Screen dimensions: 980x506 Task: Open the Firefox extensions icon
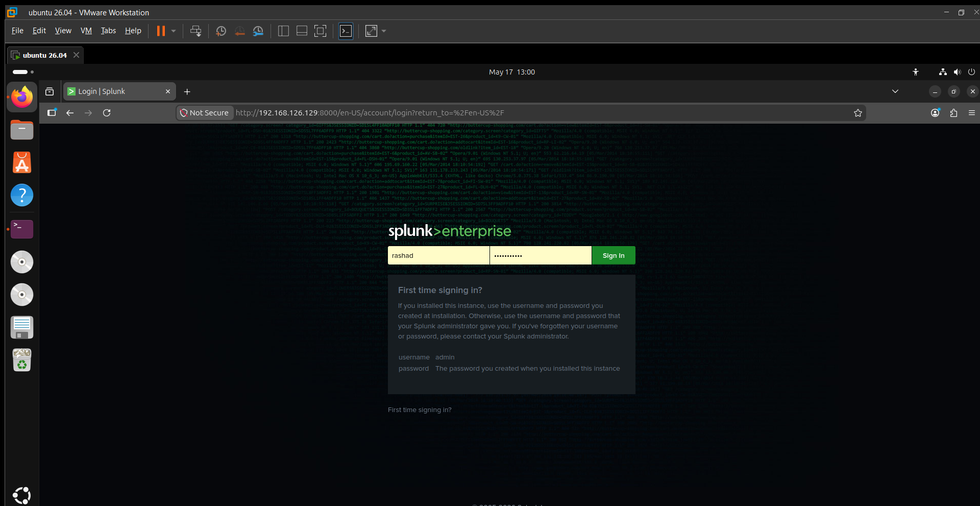(953, 113)
